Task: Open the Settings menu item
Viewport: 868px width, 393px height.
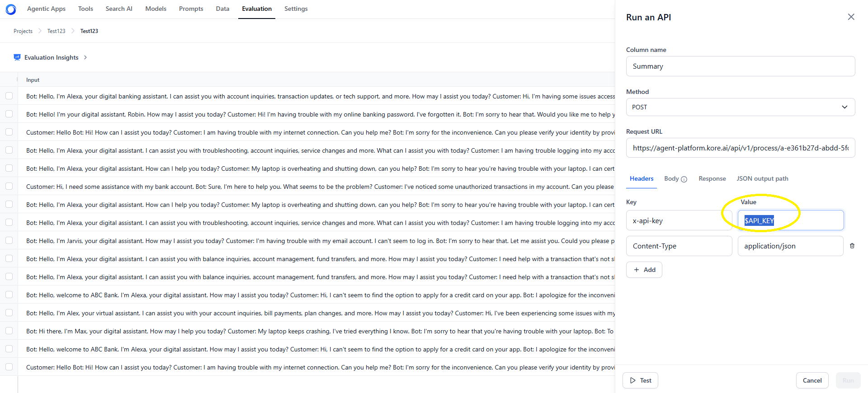Action: (x=296, y=9)
